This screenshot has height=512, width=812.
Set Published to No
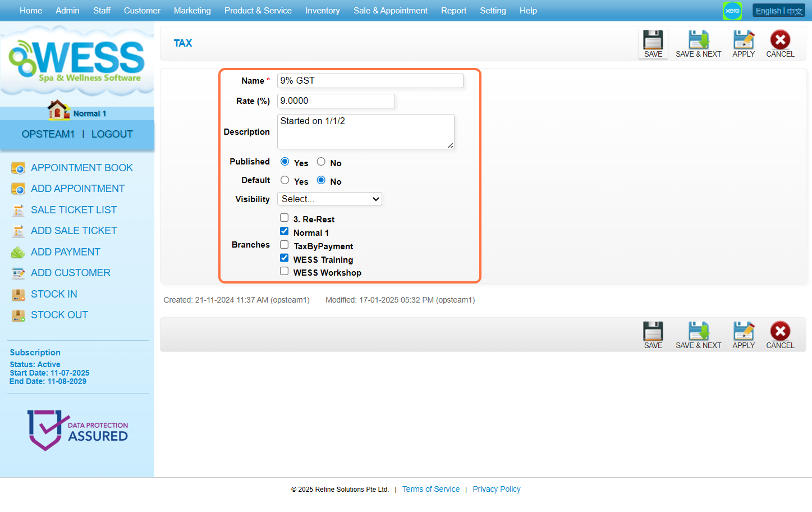point(321,162)
